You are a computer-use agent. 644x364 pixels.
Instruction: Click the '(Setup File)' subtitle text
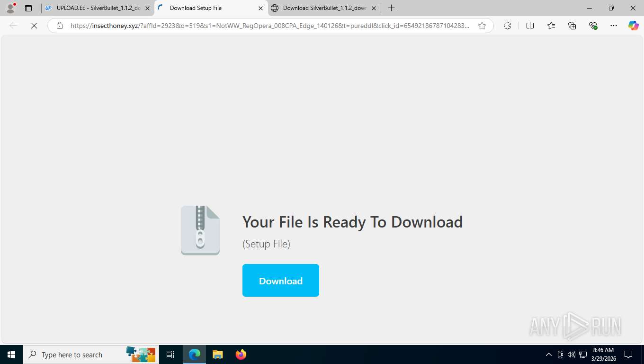[266, 244]
